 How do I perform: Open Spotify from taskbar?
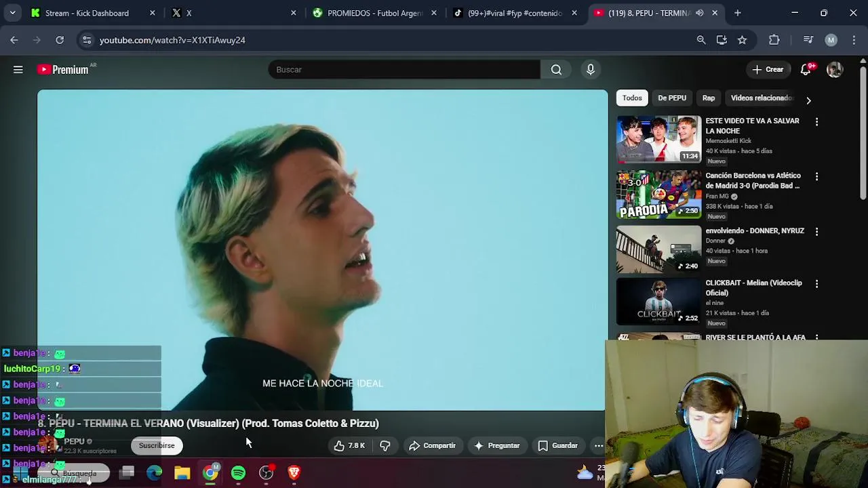238,472
